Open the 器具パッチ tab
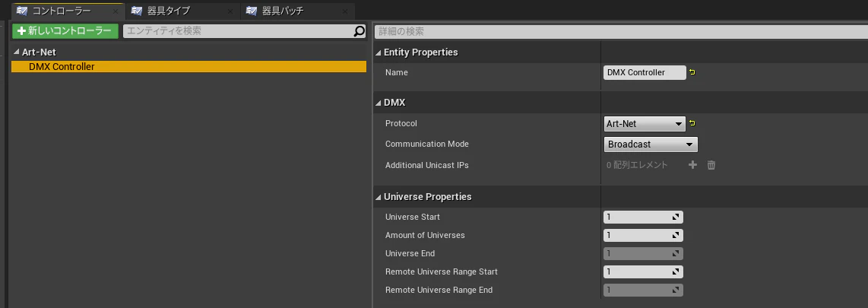Screen dimensions: 868x308 click(297, 11)
